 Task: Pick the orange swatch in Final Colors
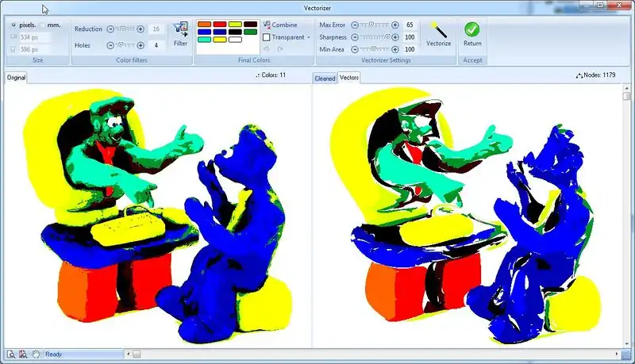(204, 25)
